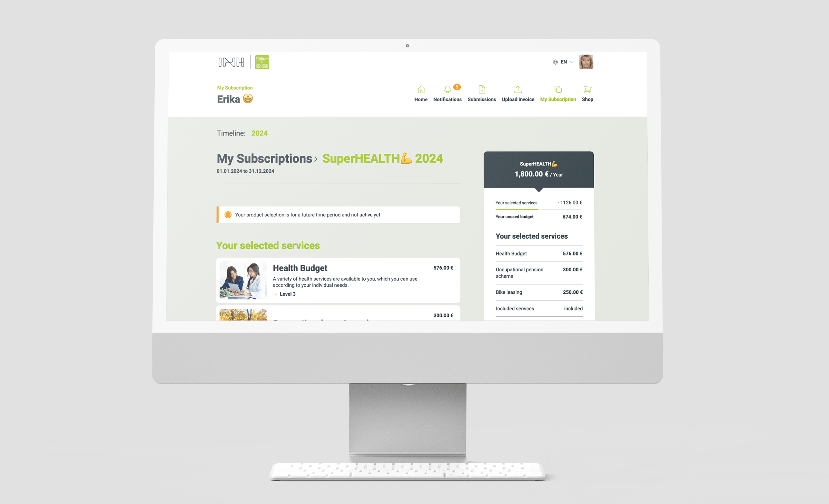Click the language selector EN icon
829x504 pixels.
click(x=561, y=61)
